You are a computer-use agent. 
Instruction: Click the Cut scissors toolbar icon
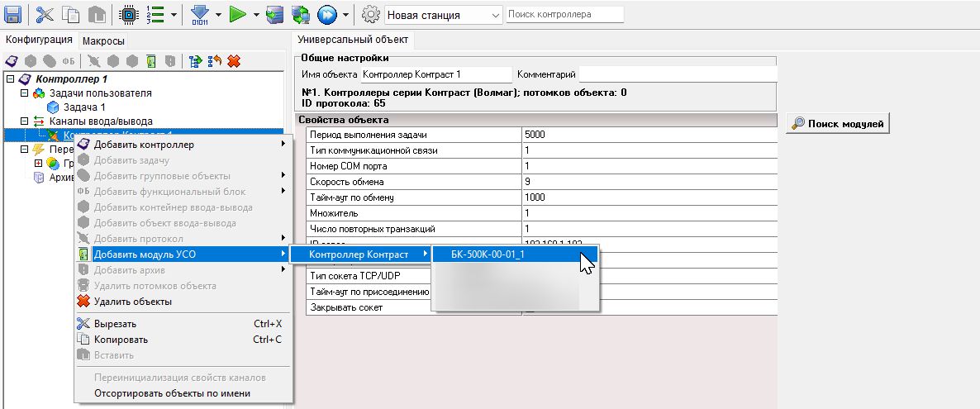point(45,15)
